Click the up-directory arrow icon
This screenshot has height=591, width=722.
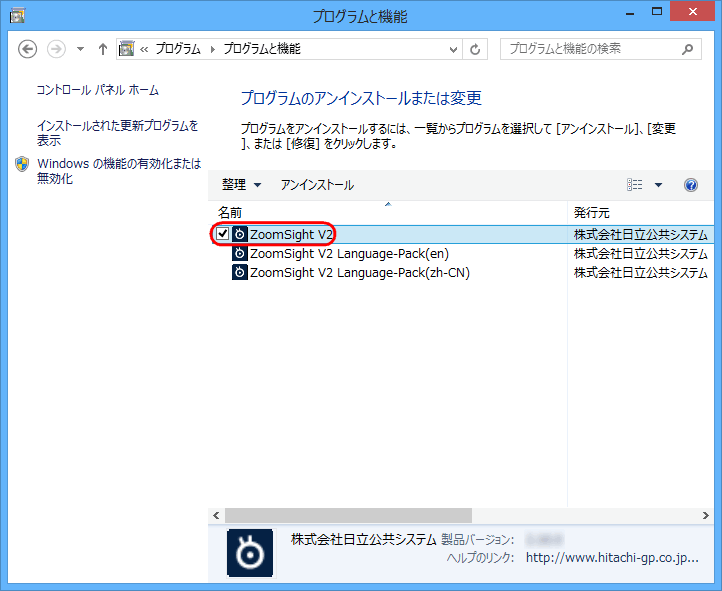pyautogui.click(x=103, y=49)
